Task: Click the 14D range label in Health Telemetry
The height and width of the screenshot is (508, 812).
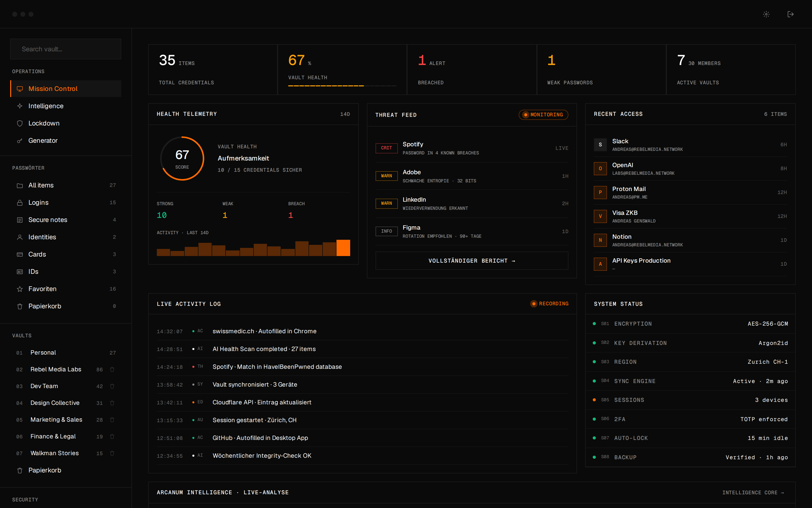Action: click(345, 114)
